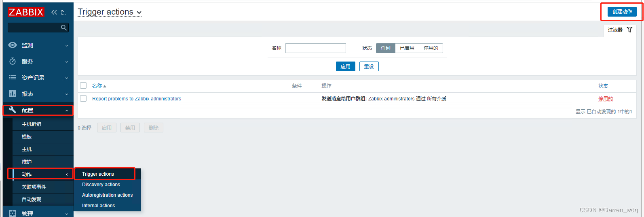Click the 禁用 bulk button
Viewport: 644px width, 217px height.
130,128
